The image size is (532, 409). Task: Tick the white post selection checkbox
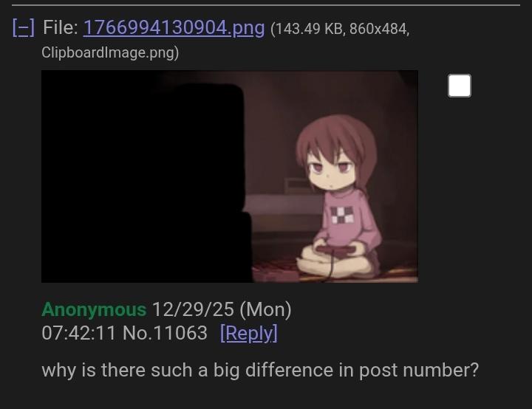coord(460,86)
